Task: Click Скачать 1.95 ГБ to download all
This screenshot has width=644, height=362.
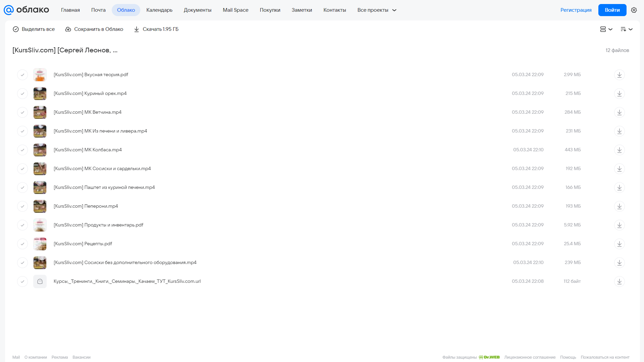Action: coord(156,29)
